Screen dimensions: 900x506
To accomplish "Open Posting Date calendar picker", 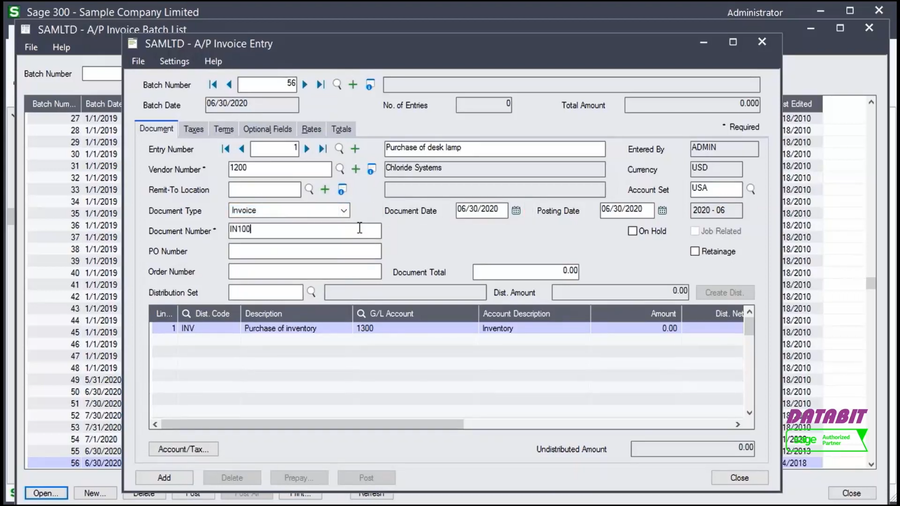I will click(x=662, y=211).
